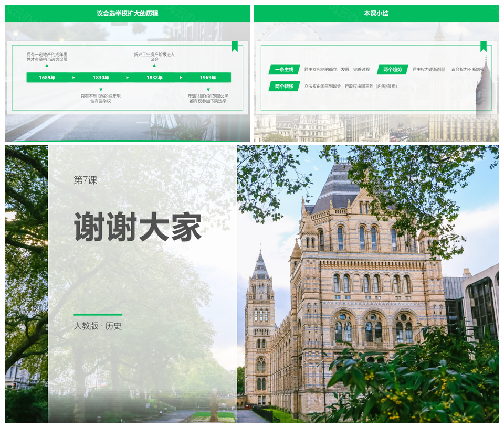This screenshot has height=428, width=504.
Task: Click the caption "只有不到10%的成年男性有选举权"
Action: [101, 99]
